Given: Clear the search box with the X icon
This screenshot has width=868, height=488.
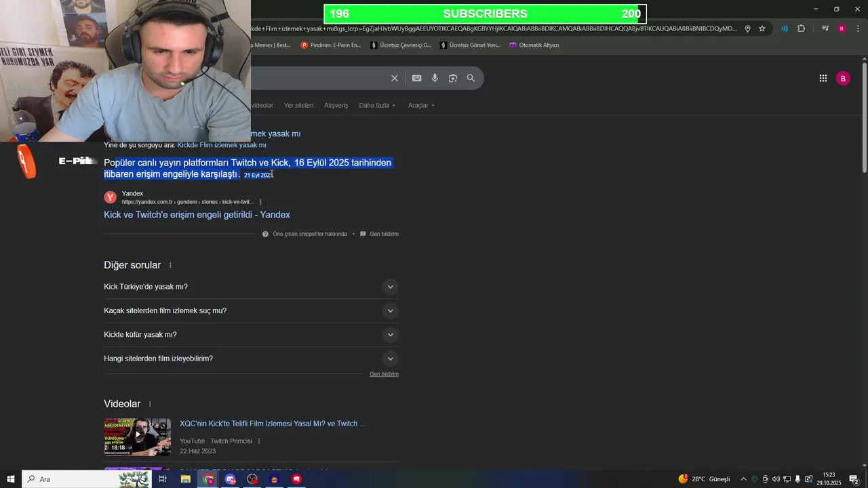Looking at the screenshot, I should coord(395,78).
